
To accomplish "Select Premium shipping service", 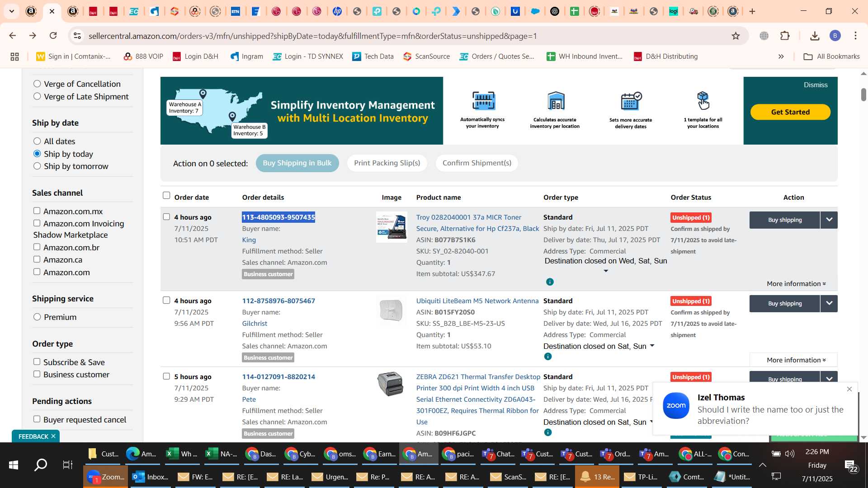I will pyautogui.click(x=37, y=317).
